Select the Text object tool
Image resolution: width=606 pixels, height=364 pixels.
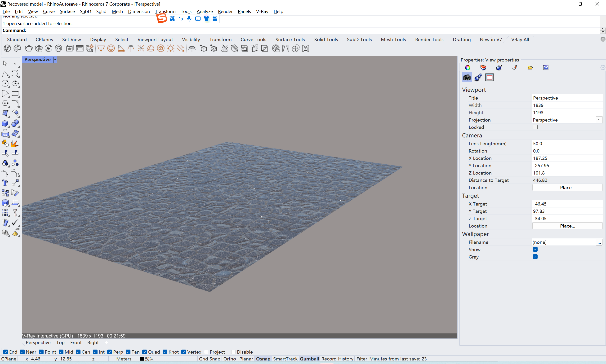click(x=5, y=183)
